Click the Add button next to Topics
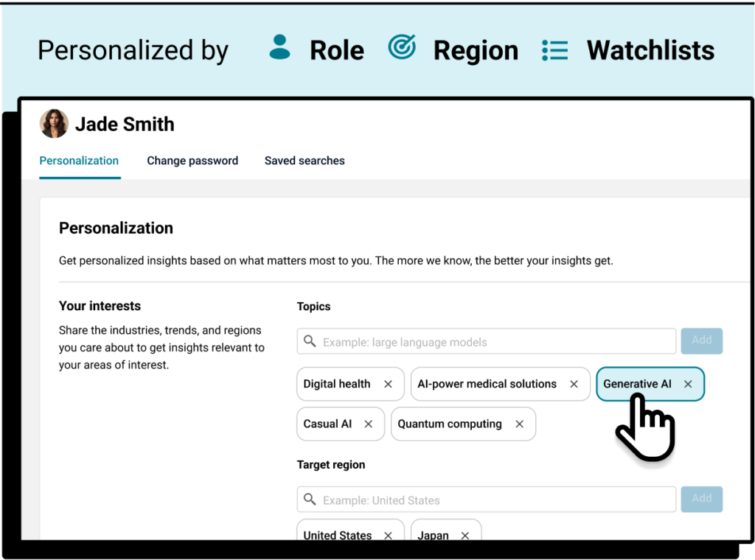755x560 pixels. coord(701,340)
